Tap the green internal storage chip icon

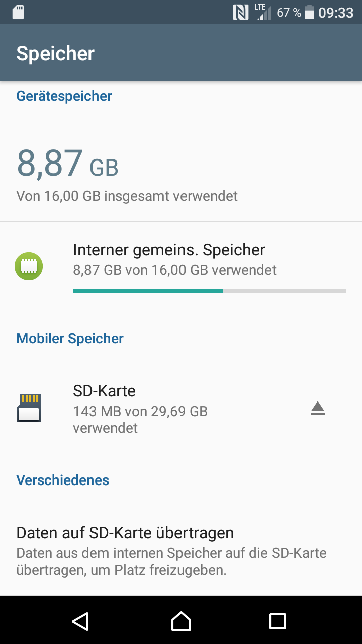(x=29, y=266)
